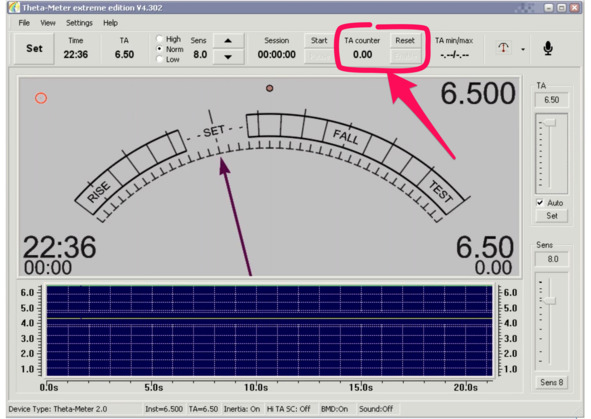Click the orange circle indicator on dial
Image resolution: width=591 pixels, height=419 pixels.
coord(41,98)
